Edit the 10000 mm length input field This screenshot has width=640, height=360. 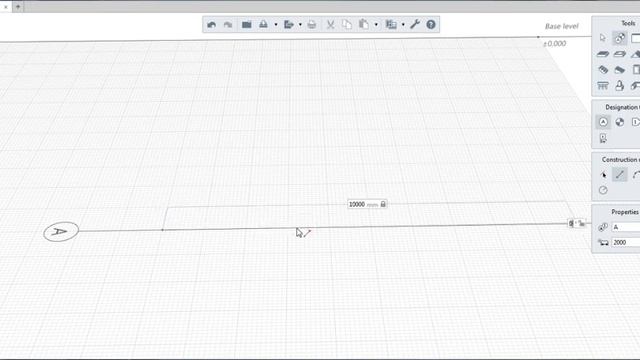coord(357,204)
